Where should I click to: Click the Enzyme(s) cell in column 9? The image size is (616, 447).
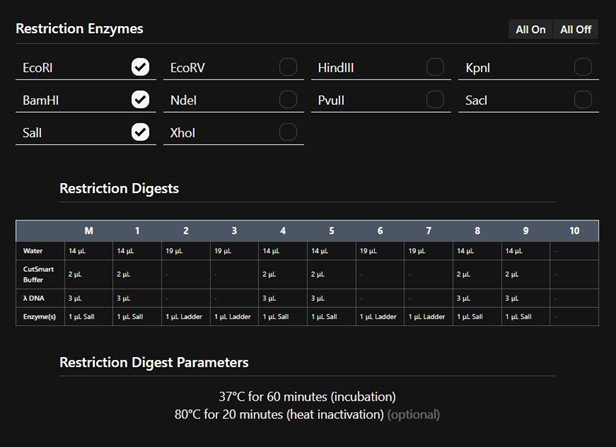525,316
